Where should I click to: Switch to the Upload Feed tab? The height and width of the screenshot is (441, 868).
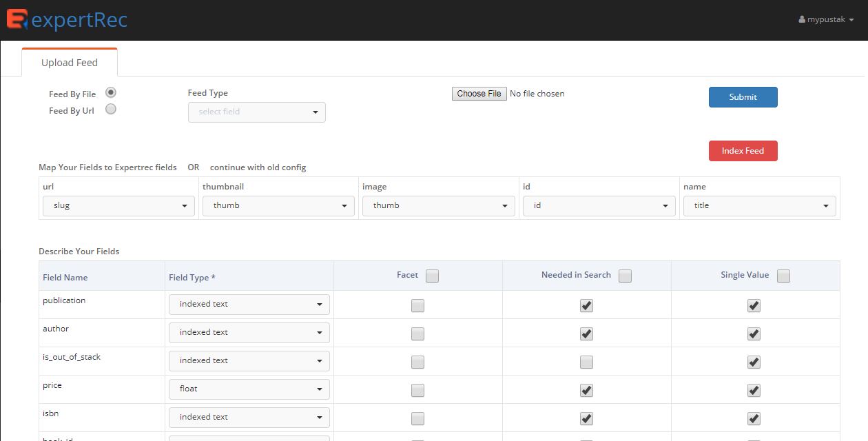pyautogui.click(x=69, y=61)
